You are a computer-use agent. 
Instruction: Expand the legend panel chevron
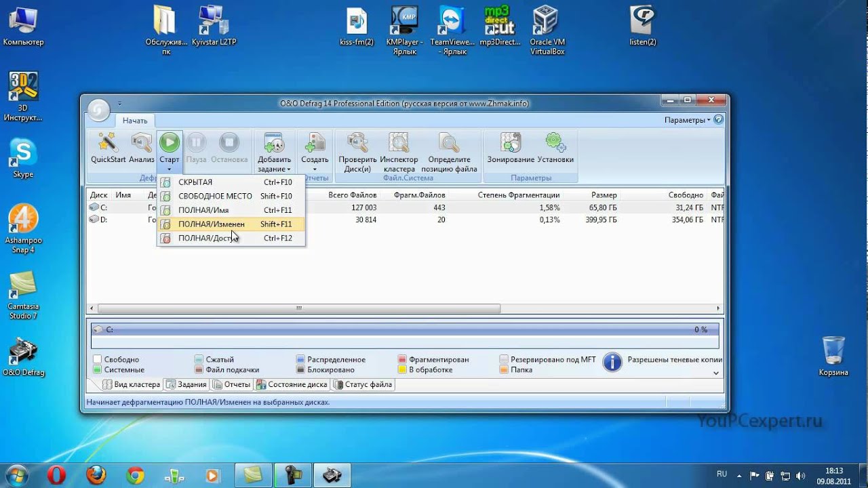coord(717,373)
